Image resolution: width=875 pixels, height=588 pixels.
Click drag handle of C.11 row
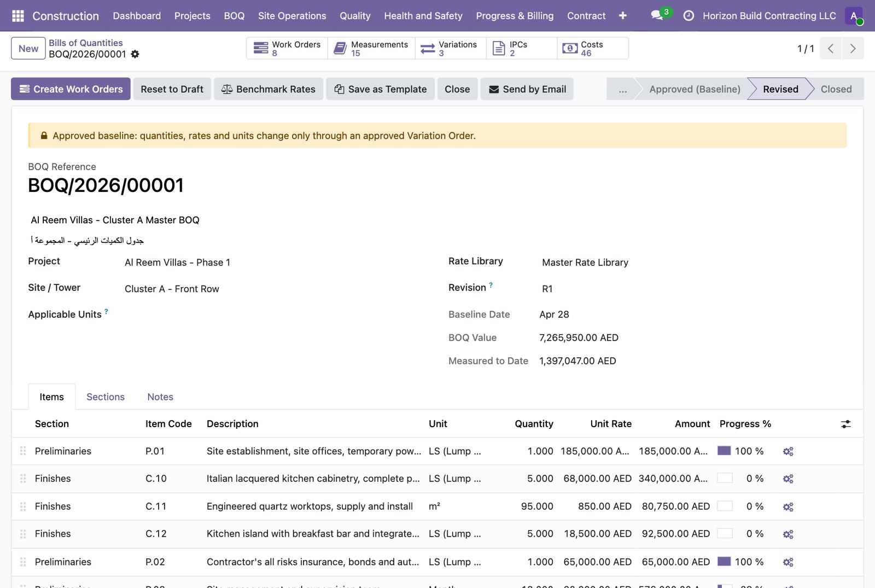tap(23, 507)
